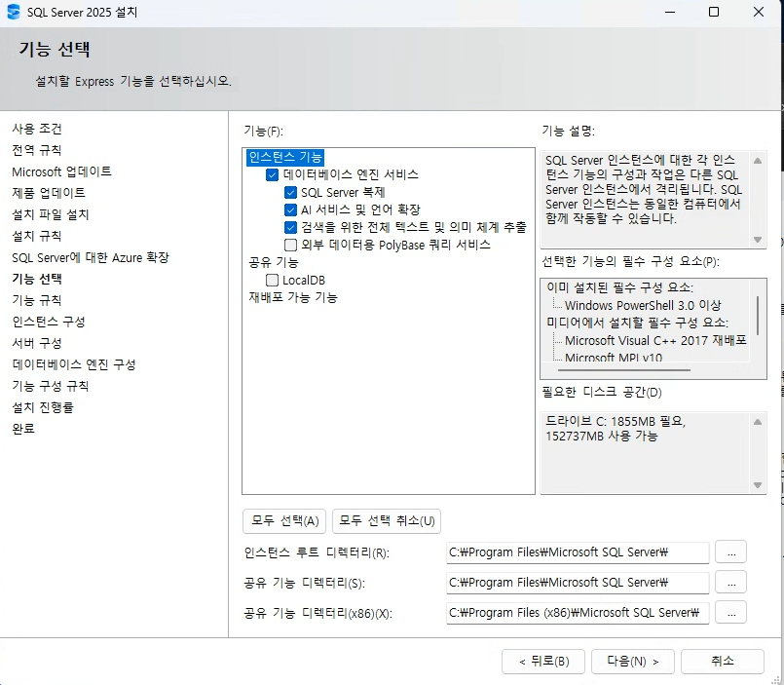Go to Microsoft 업데이트 step in sidebar
The width and height of the screenshot is (784, 685).
[62, 171]
